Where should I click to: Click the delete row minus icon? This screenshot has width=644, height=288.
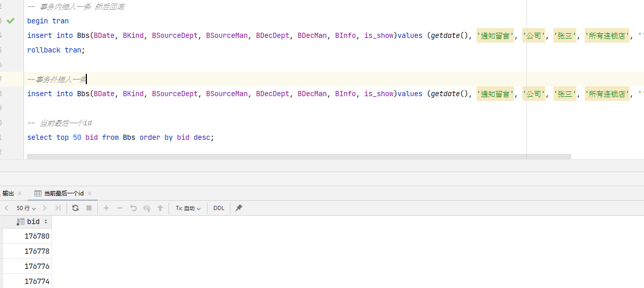(x=120, y=208)
